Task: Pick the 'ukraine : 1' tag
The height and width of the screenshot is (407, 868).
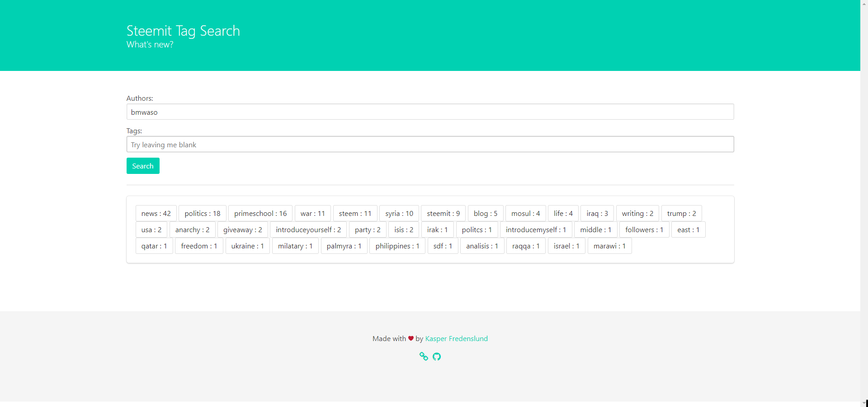Action: pyautogui.click(x=248, y=246)
